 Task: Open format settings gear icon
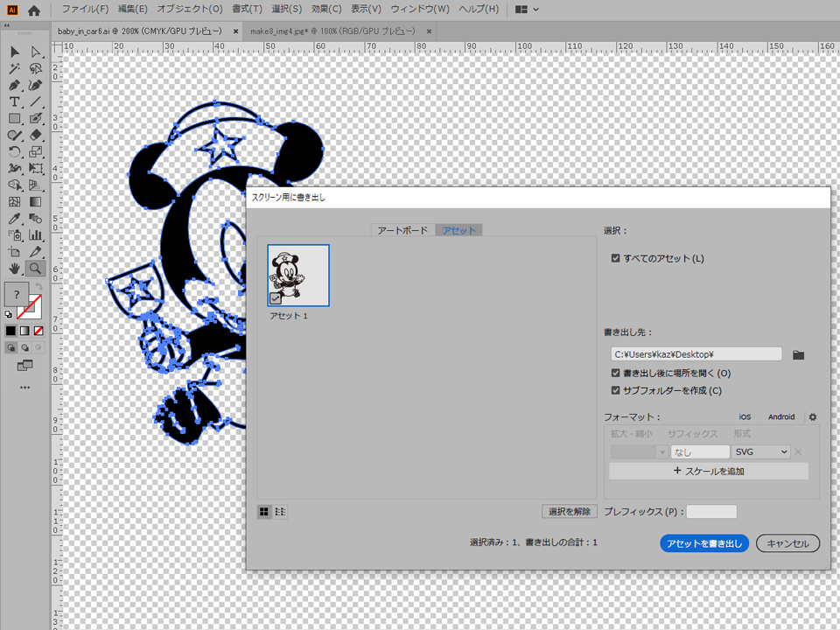coord(813,416)
